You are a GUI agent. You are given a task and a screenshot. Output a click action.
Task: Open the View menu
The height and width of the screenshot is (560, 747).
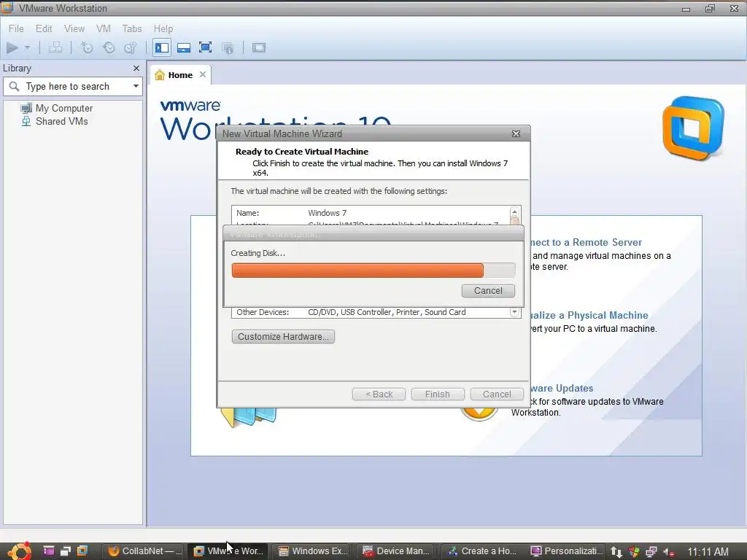click(x=74, y=28)
